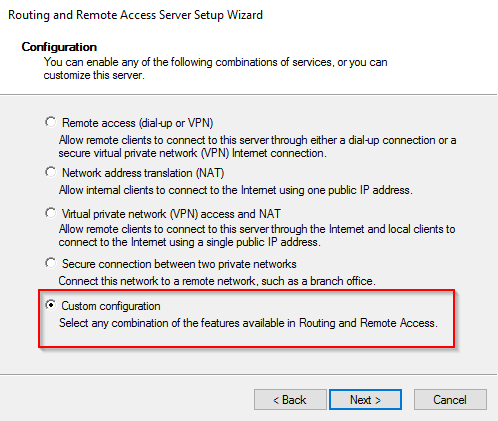The width and height of the screenshot is (498, 421).
Task: Click the Routing and Remote Access wizard title
Action: point(135,15)
